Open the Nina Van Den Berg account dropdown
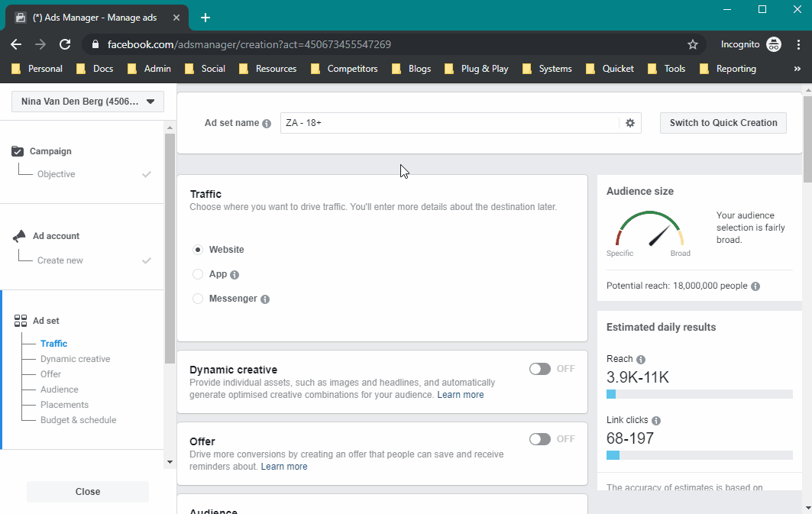The height and width of the screenshot is (514, 812). click(88, 102)
